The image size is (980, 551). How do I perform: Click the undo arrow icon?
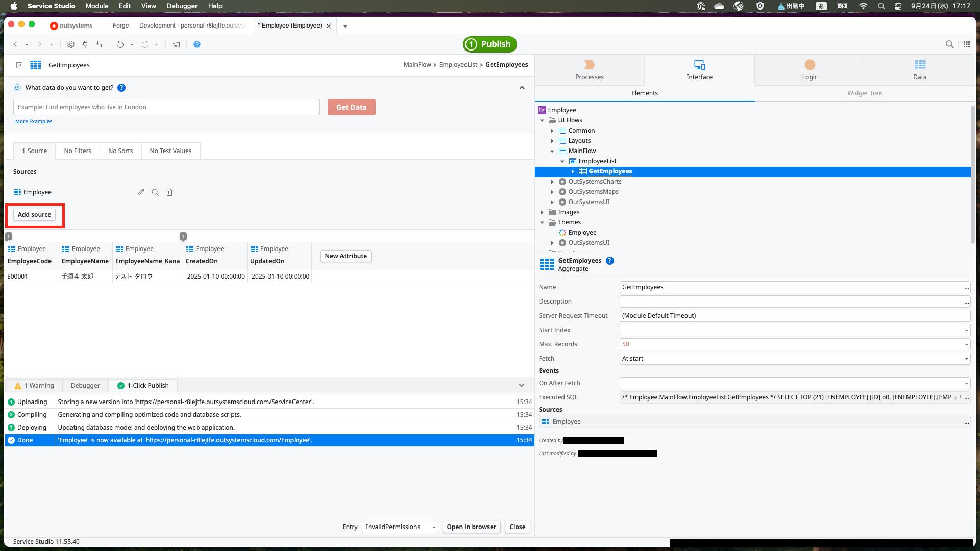pos(120,44)
